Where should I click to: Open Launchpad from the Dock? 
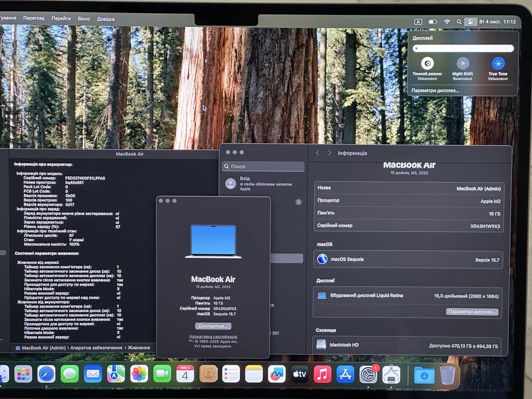coord(23,374)
